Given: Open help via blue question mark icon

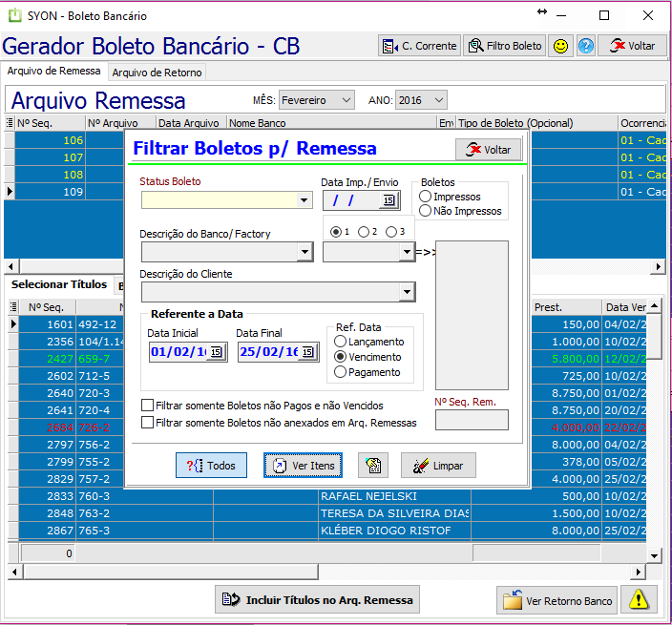Looking at the screenshot, I should tap(586, 46).
